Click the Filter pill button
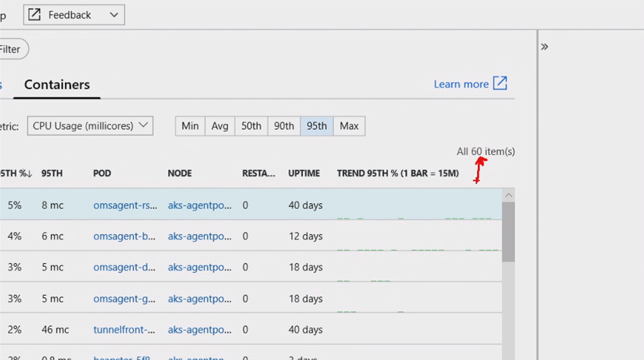 10,49
